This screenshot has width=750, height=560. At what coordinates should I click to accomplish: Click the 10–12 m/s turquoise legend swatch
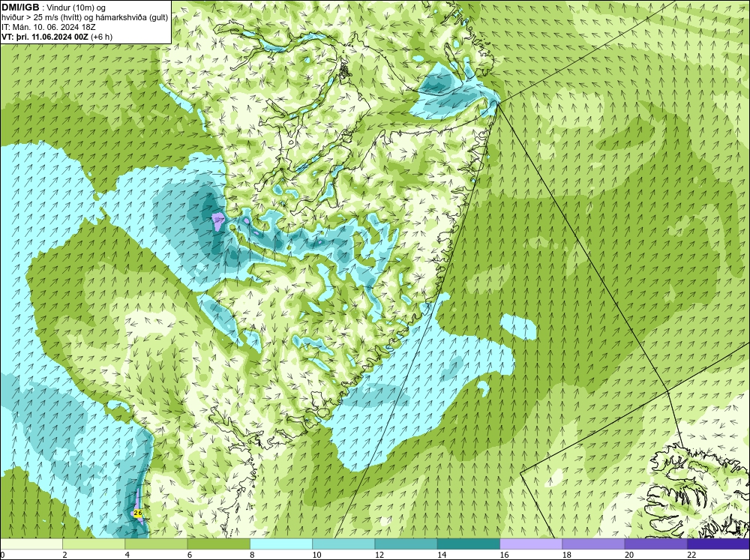point(343,544)
